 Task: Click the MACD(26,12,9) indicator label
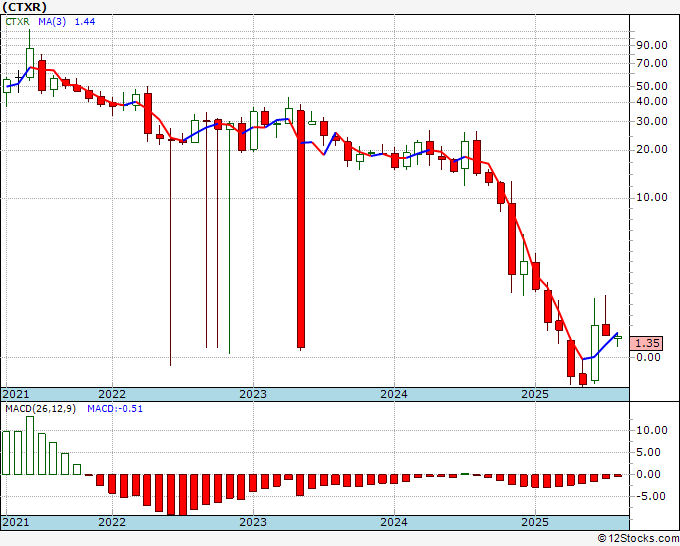pos(40,409)
